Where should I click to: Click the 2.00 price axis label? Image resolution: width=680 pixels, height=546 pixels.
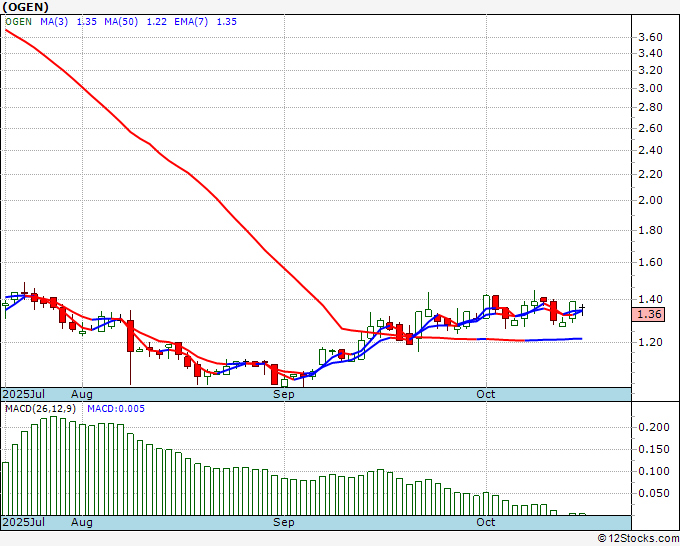[x=651, y=200]
